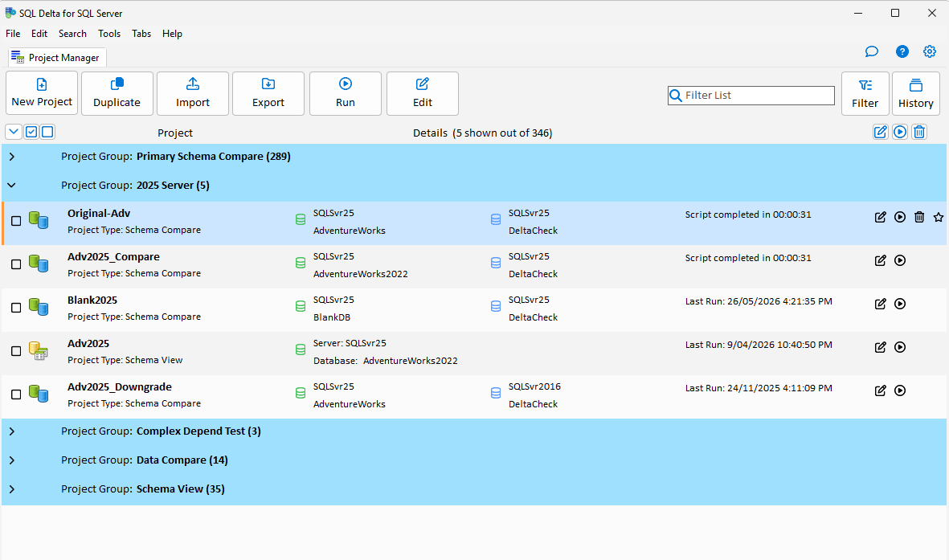Click blue target icon of Original-Adv row
The height and width of the screenshot is (560, 949).
click(496, 220)
